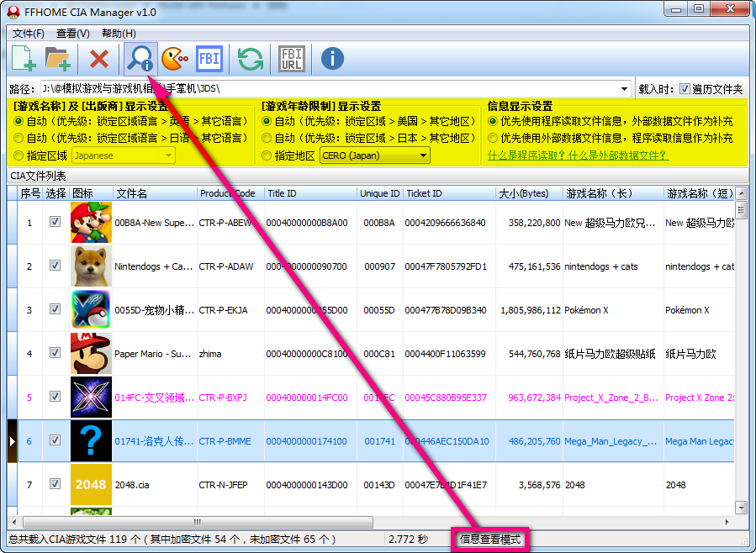Click the green refresh arrows icon
Viewport: 756px width, 553px height.
pyautogui.click(x=251, y=59)
